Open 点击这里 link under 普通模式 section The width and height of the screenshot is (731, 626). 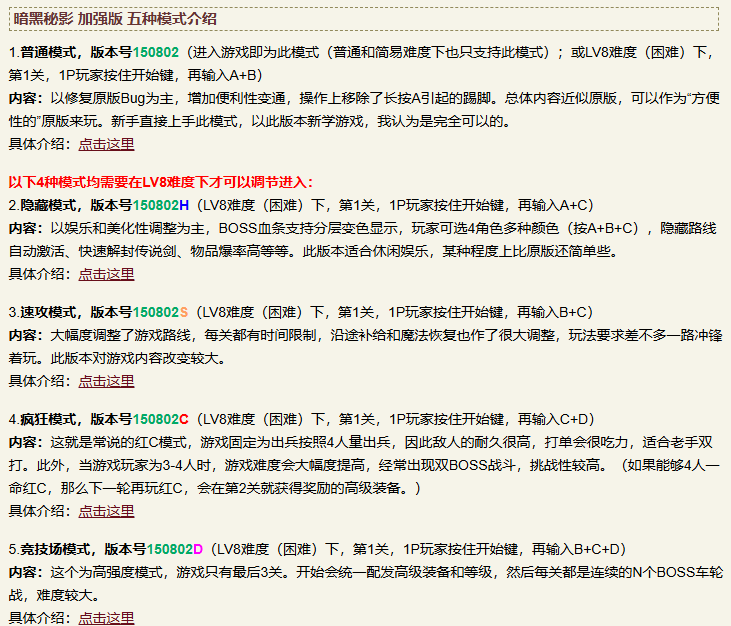(x=106, y=144)
